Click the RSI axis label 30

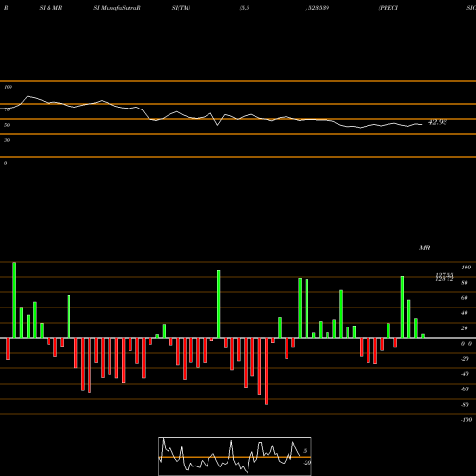(7, 140)
